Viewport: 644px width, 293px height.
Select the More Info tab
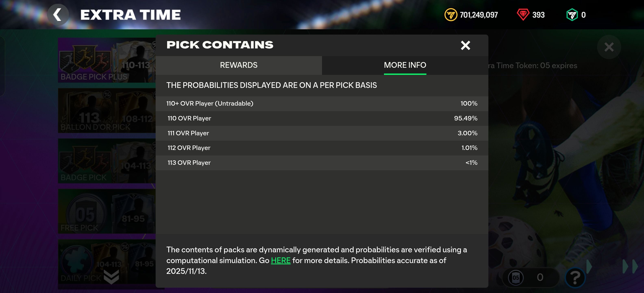(405, 65)
